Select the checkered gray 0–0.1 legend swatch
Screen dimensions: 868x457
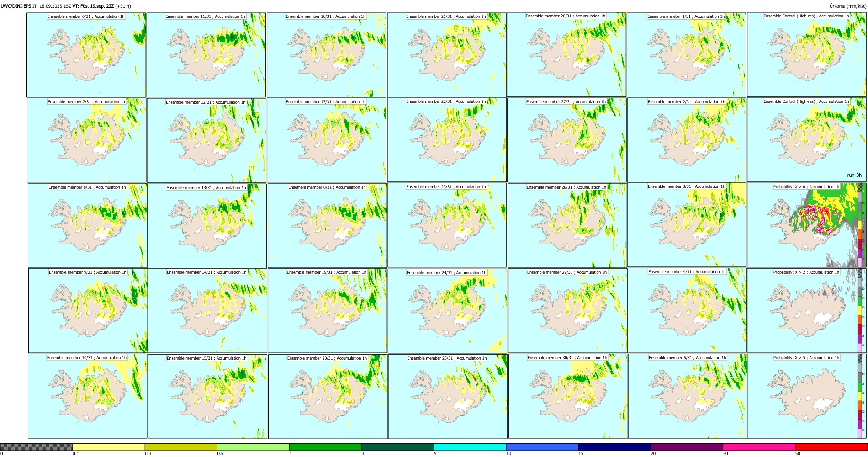pyautogui.click(x=37, y=447)
